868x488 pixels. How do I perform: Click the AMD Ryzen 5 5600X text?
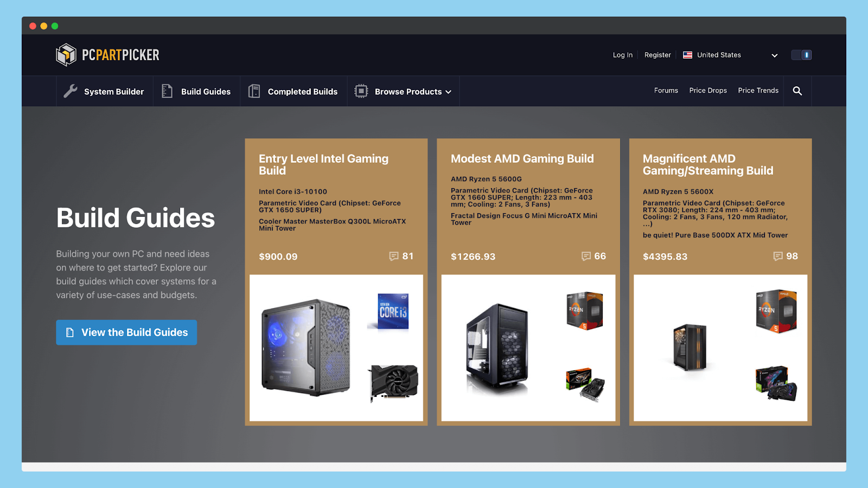[678, 191]
